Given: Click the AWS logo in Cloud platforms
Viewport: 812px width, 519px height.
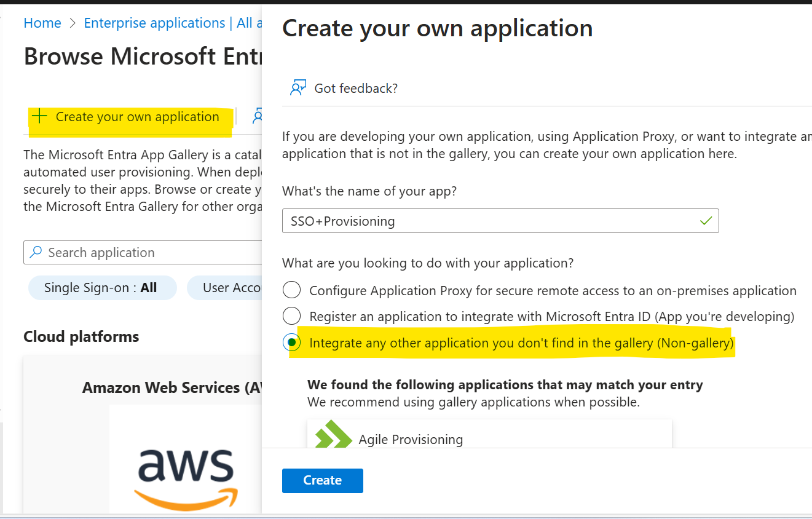Looking at the screenshot, I should click(x=186, y=479).
